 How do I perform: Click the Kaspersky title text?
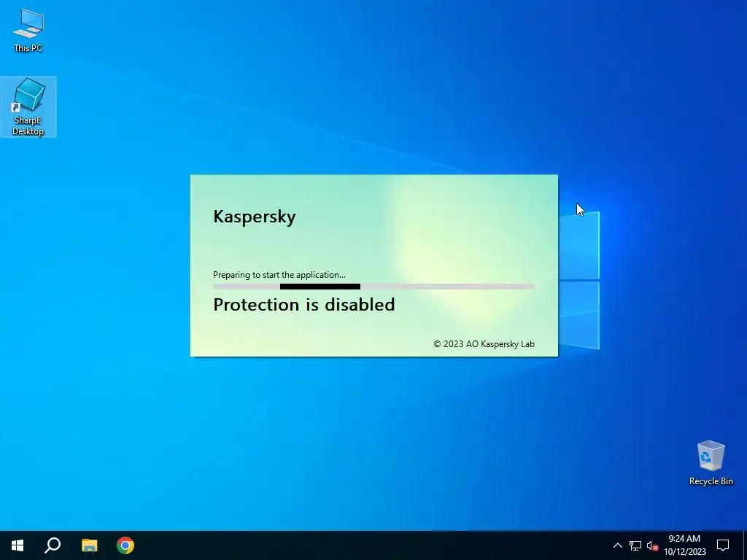(255, 217)
